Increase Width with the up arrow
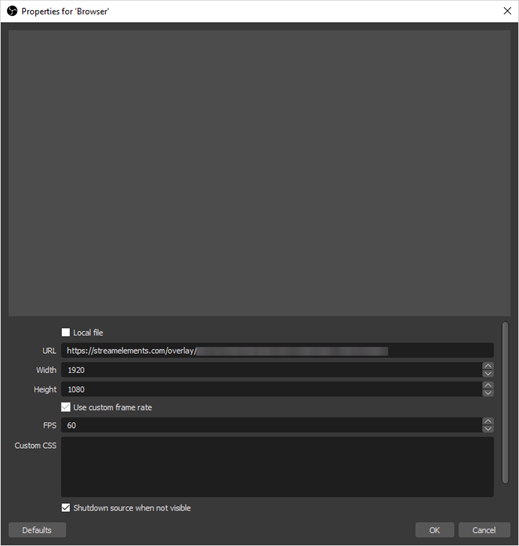 point(488,366)
